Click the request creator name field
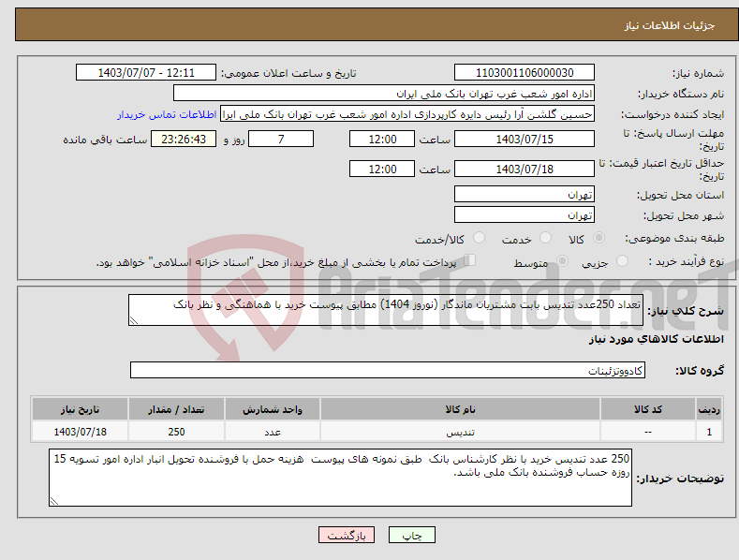 tap(407, 114)
